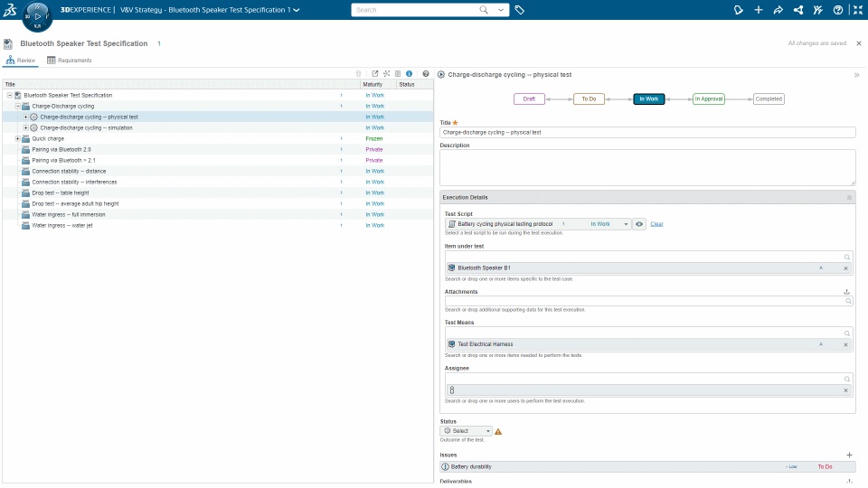This screenshot has height=488, width=868.
Task: Click the dark help icon in the tree toolbar
Action: tap(426, 73)
